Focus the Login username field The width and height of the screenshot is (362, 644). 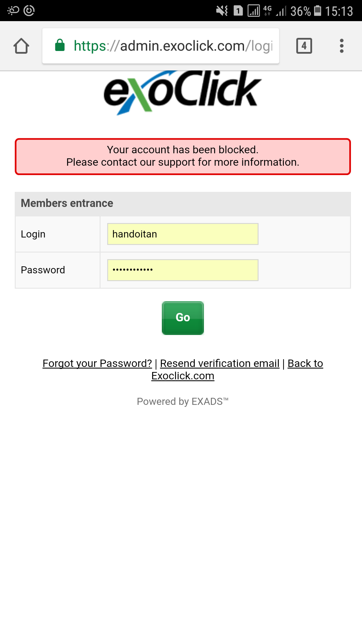point(183,234)
